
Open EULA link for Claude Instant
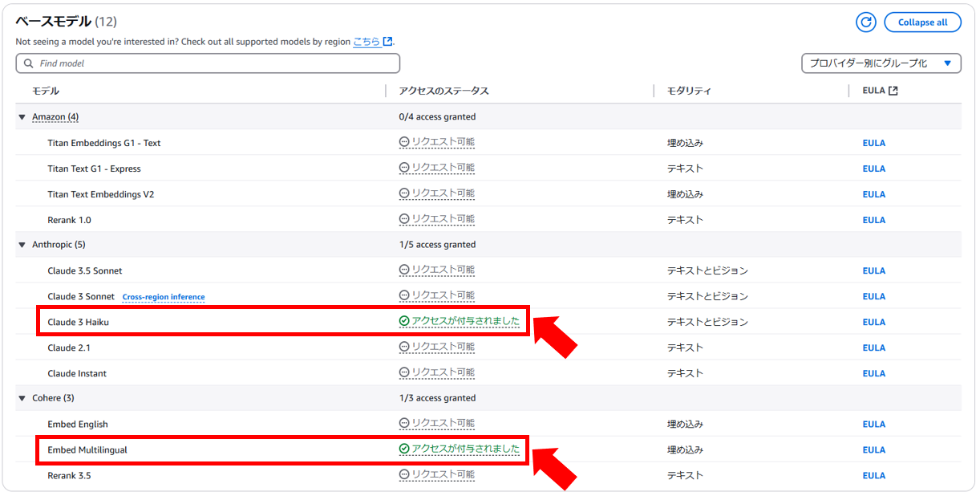(874, 373)
